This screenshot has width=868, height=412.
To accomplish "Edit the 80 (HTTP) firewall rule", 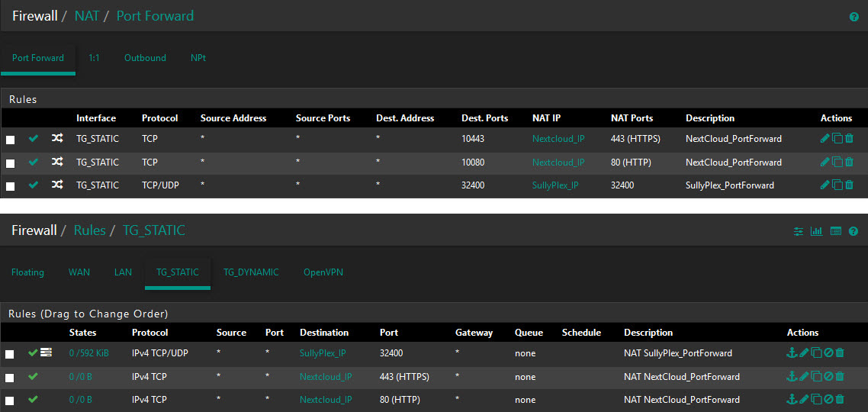I will 804,399.
